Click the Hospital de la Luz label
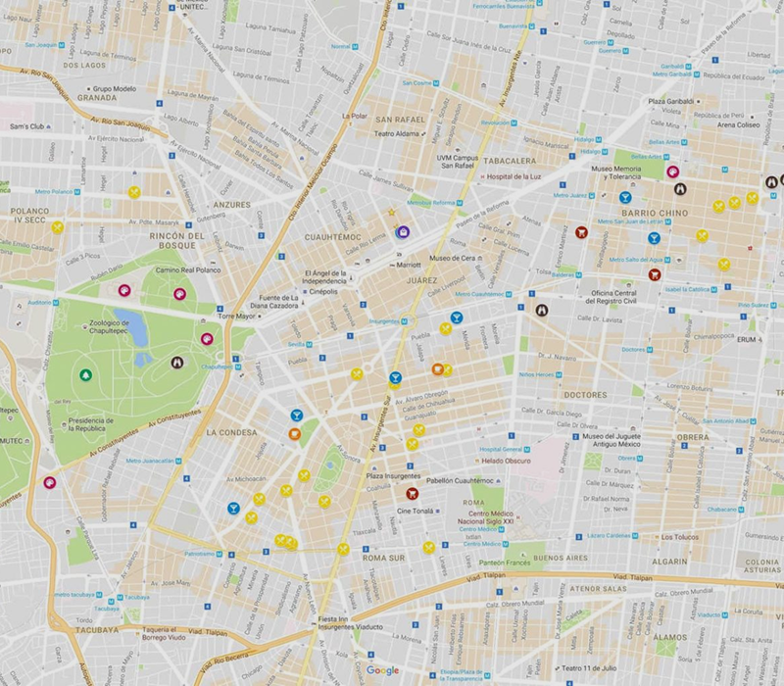The height and width of the screenshot is (686, 784). [514, 176]
